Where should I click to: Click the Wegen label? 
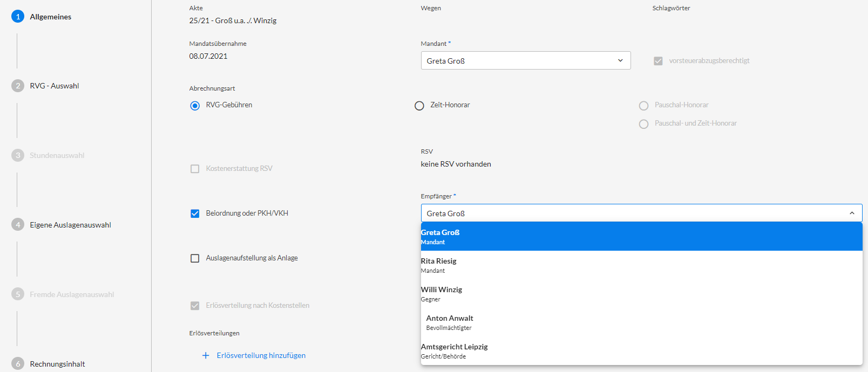point(431,8)
